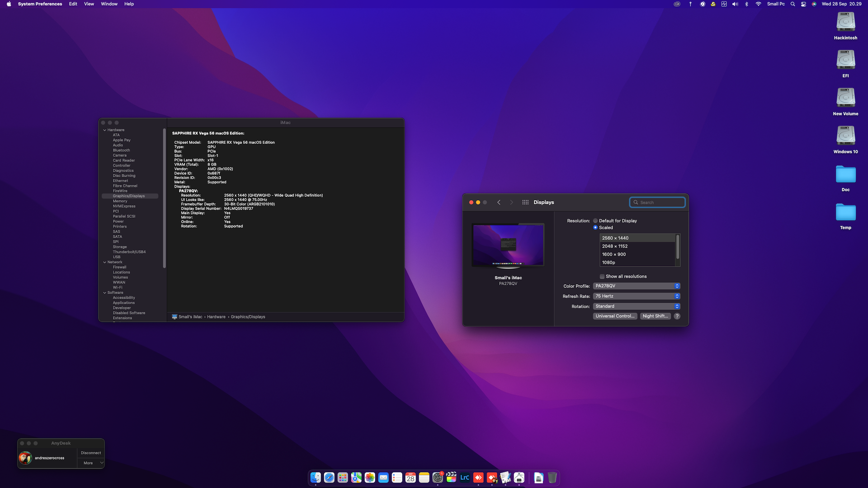Select Graphics/Displays in System Information sidebar
Screen dimensions: 868x488
coord(130,196)
